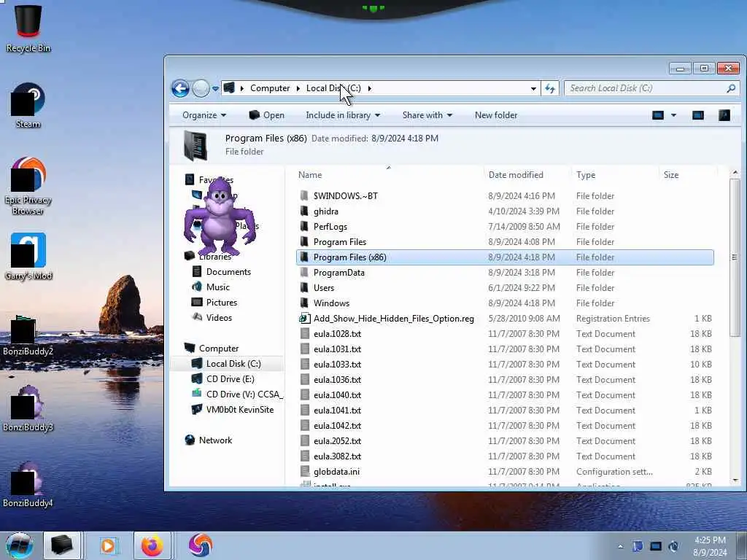The height and width of the screenshot is (560, 747).
Task: Open the Garry's Mod desktop shortcut
Action: pos(28,256)
